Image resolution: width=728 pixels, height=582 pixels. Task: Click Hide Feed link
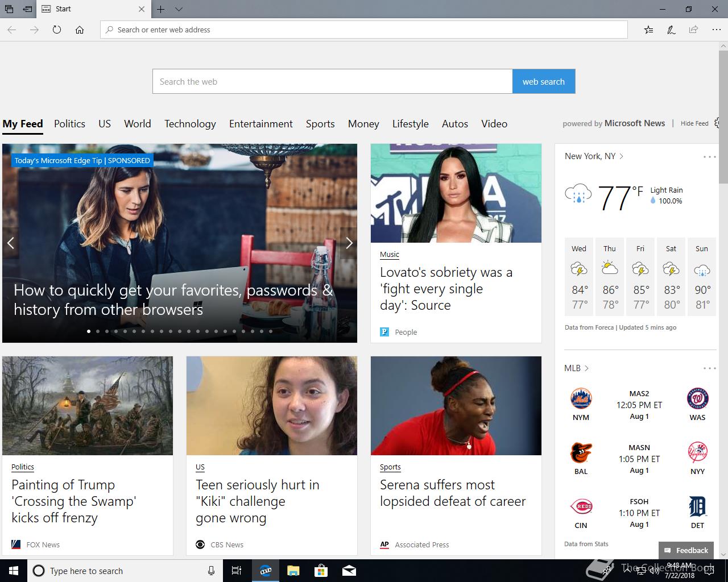694,123
